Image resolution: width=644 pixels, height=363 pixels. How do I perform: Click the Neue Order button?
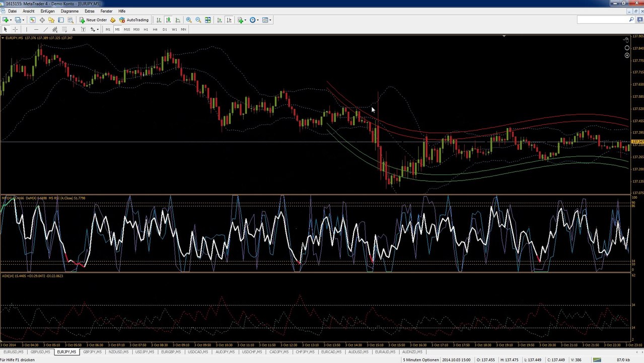tap(93, 20)
